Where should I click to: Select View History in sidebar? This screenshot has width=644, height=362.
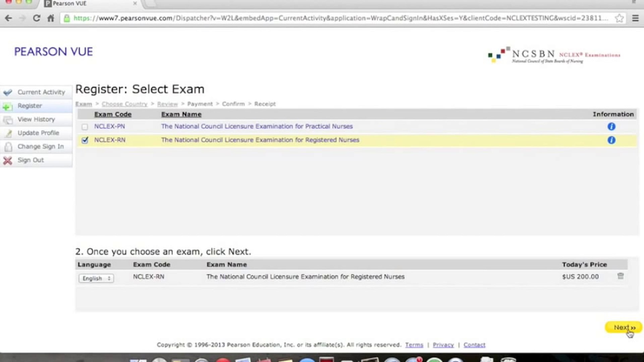36,119
